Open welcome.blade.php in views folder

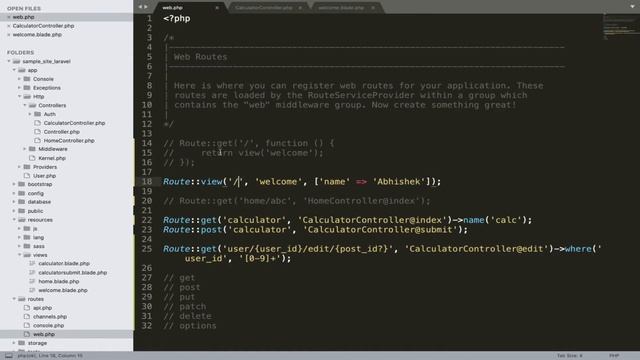click(x=63, y=290)
